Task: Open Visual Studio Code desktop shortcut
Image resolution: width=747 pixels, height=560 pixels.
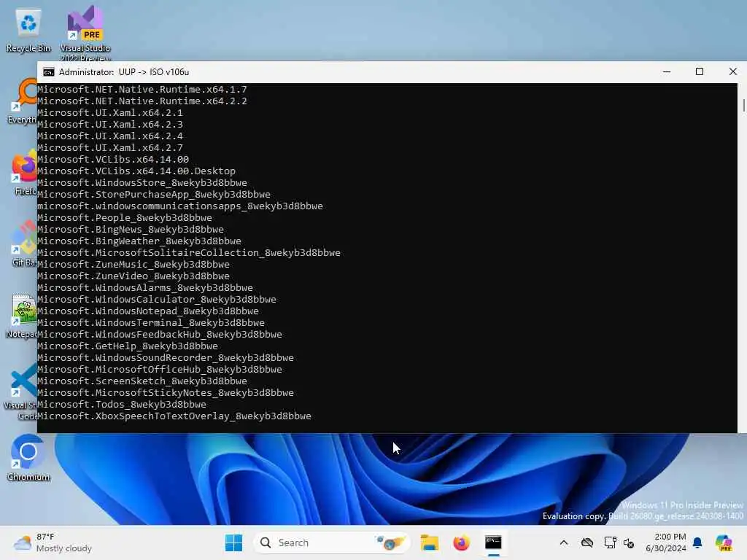Action: tap(21, 392)
